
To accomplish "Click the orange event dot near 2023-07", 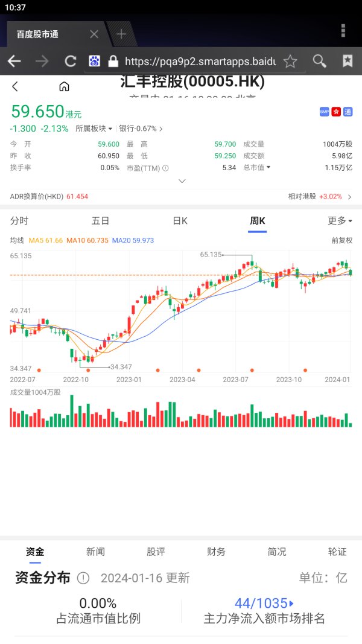I will [252, 371].
